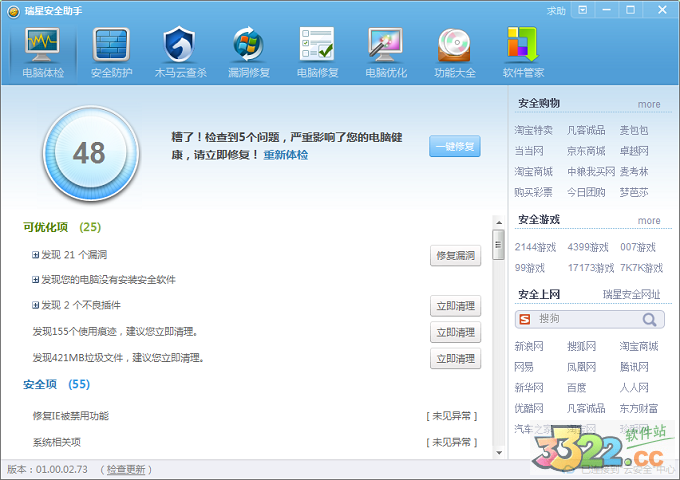The width and height of the screenshot is (680, 480).
Task: Select the 木马云查杀 shield icon
Action: point(180,44)
